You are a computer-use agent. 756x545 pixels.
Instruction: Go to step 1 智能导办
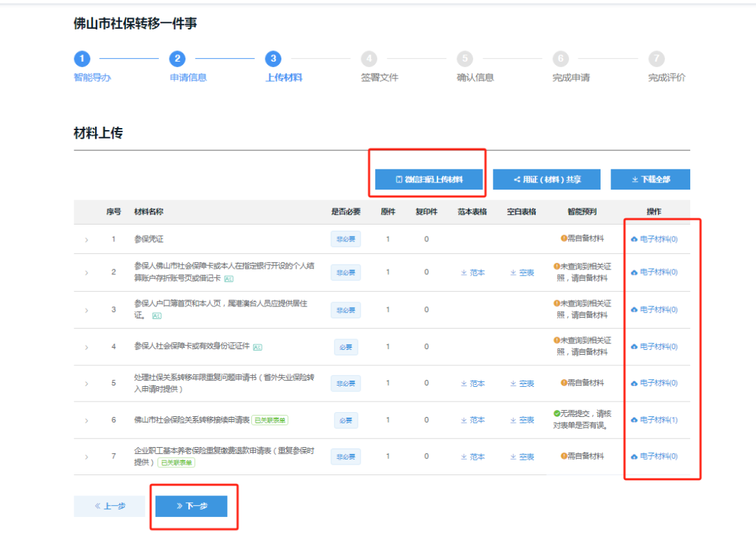[83, 59]
